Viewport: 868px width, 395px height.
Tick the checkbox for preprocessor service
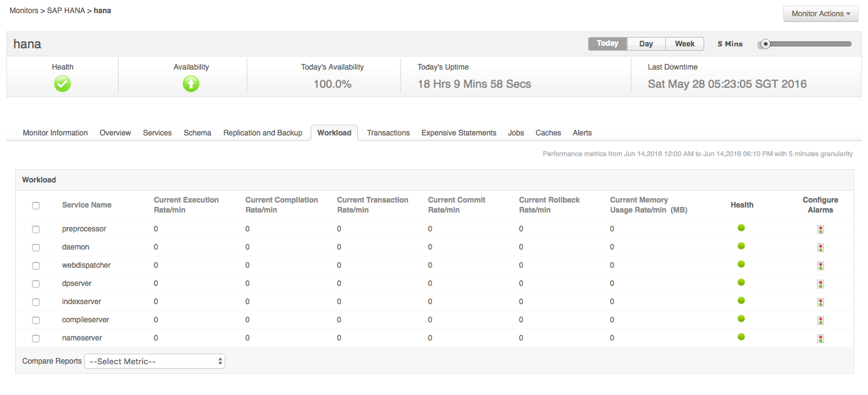[36, 229]
